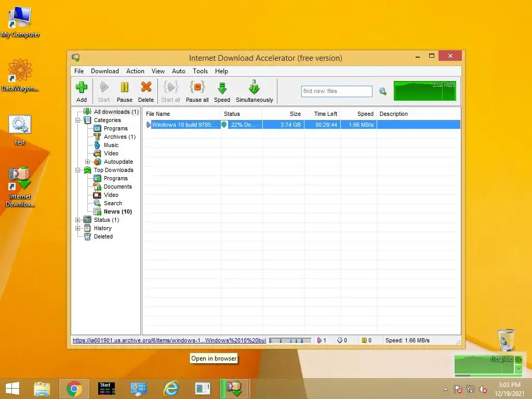Sort by Description column header
Viewport: 532px width, 399px height.
(419, 114)
